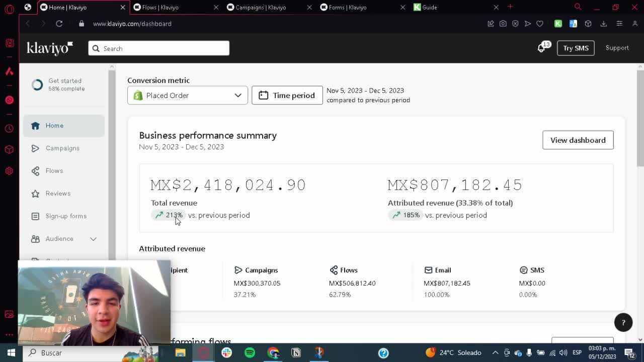The height and width of the screenshot is (362, 644).
Task: Select Home in the sidebar
Action: point(54,126)
